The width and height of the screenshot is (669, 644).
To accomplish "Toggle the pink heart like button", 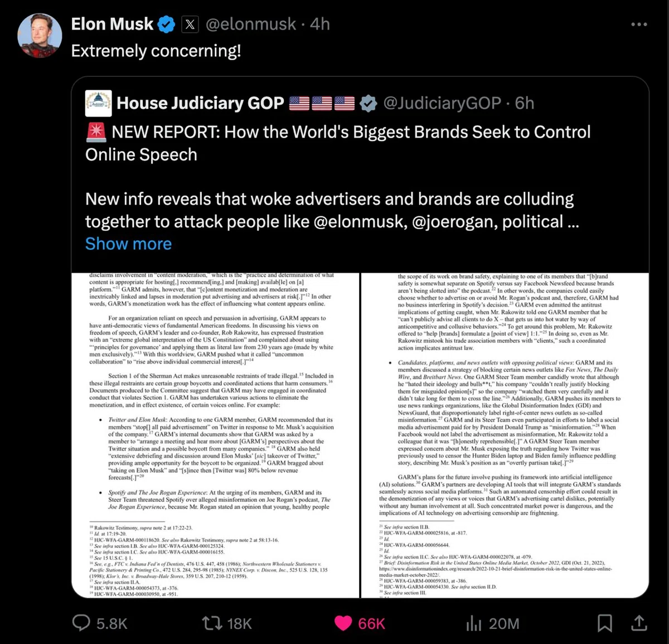I will tap(343, 623).
